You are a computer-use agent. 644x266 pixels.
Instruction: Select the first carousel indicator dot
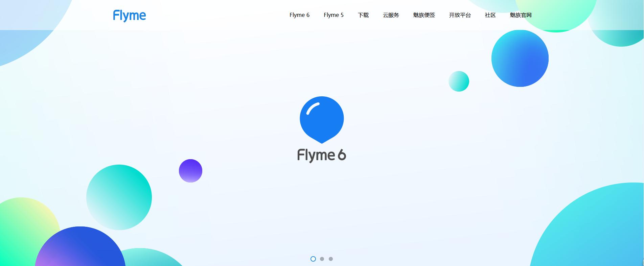[x=313, y=259]
